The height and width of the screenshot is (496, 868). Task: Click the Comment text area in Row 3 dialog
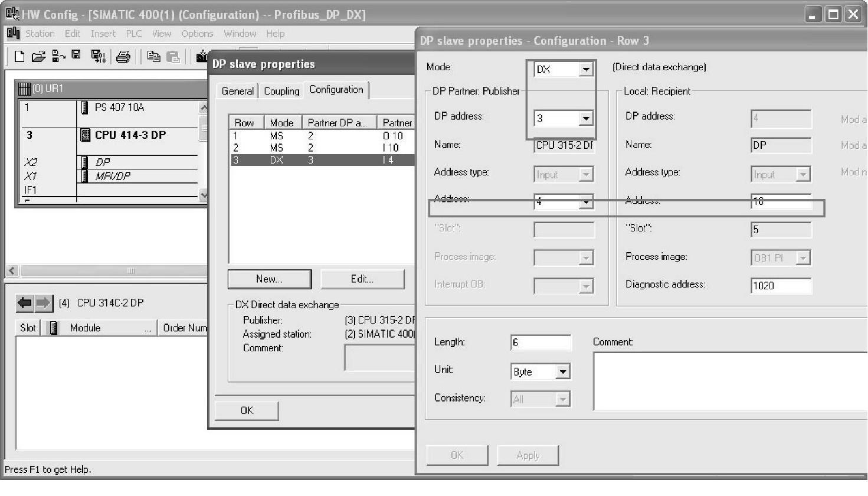click(731, 381)
